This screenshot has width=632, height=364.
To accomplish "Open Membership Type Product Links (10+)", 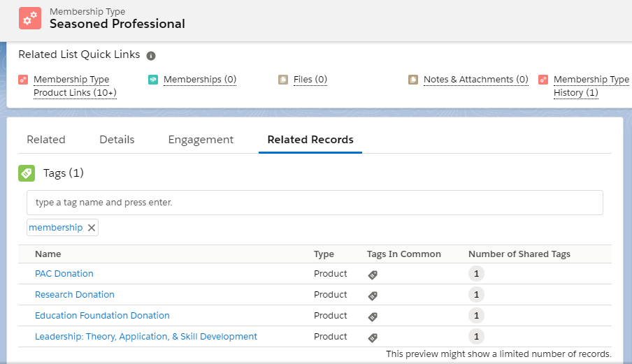I will [74, 86].
